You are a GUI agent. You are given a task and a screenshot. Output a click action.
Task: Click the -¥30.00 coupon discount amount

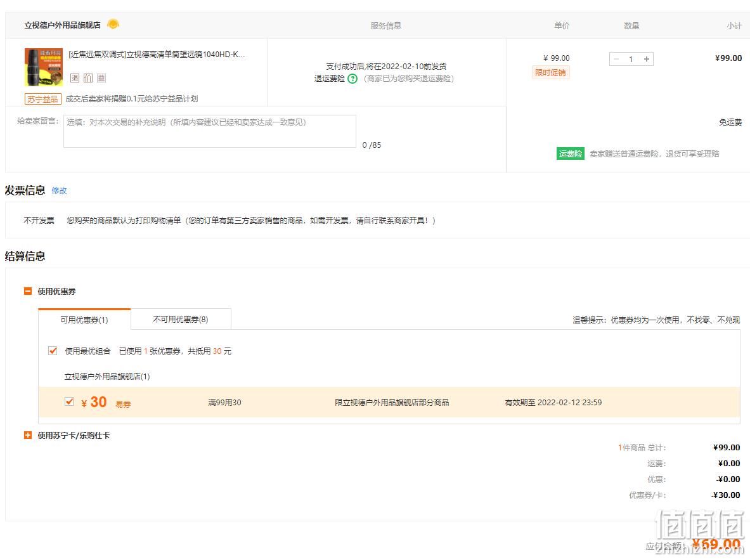coord(726,495)
